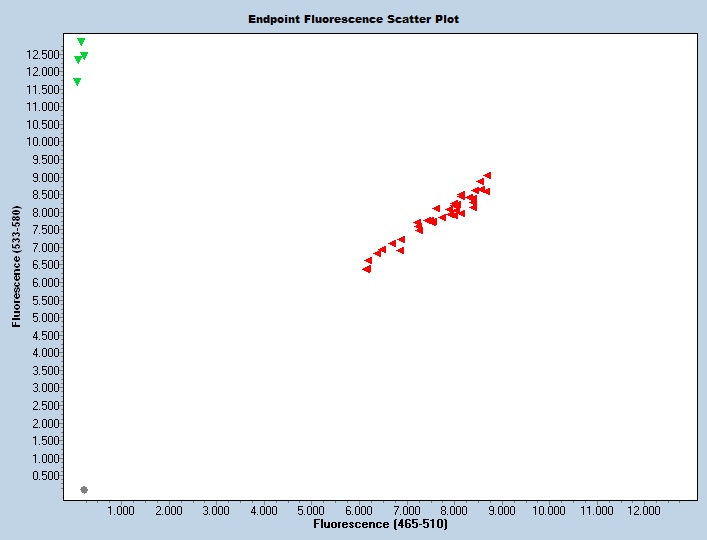Click the gray circle point near the origin
707x540 pixels.
pyautogui.click(x=84, y=490)
